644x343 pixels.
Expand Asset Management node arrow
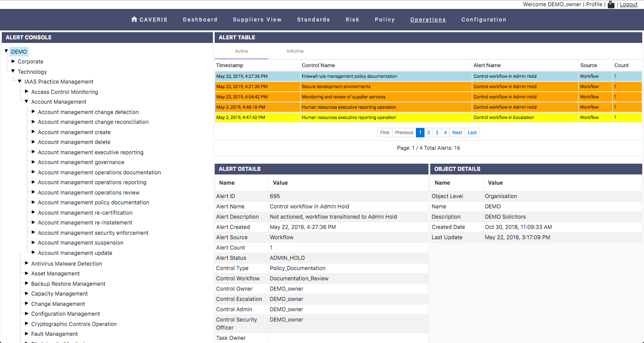[26, 273]
